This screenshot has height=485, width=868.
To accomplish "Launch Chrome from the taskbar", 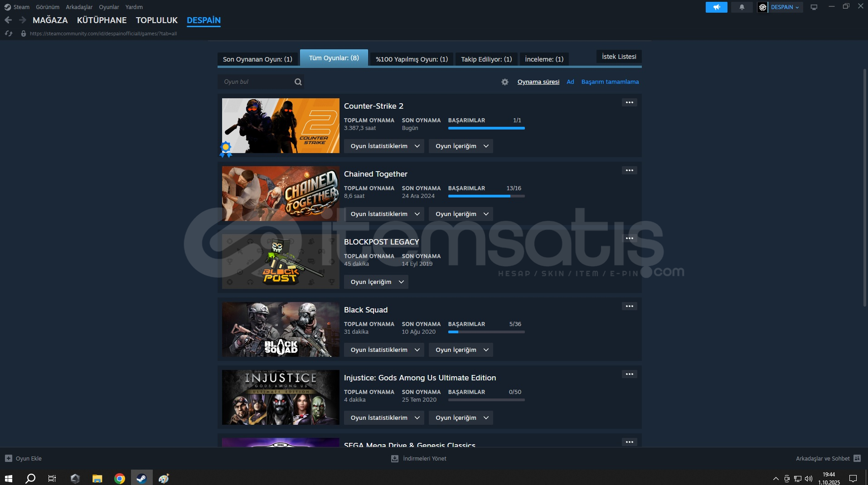I will [x=120, y=478].
